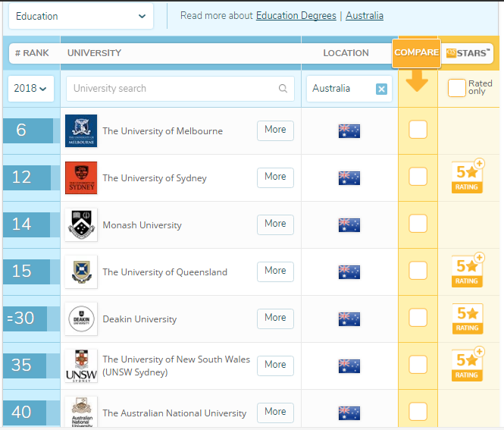This screenshot has height=430, width=504.
Task: Open More for University of Queensland
Action: [275, 271]
